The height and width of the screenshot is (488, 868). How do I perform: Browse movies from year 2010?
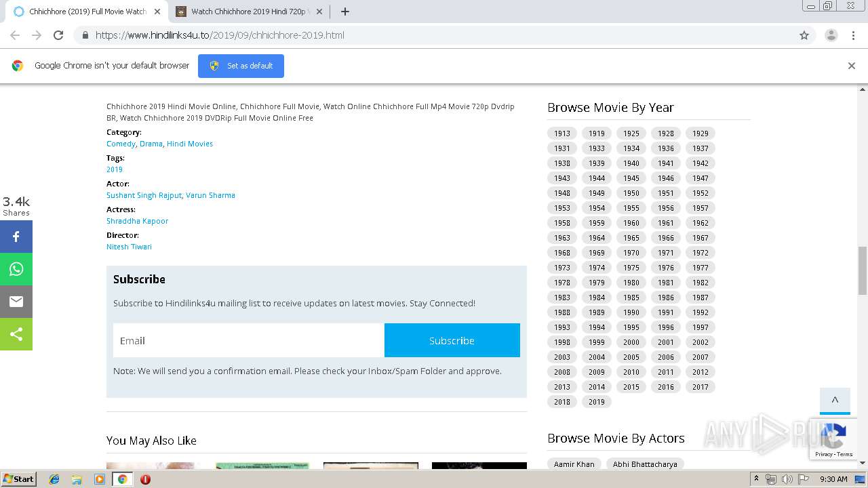click(x=631, y=372)
